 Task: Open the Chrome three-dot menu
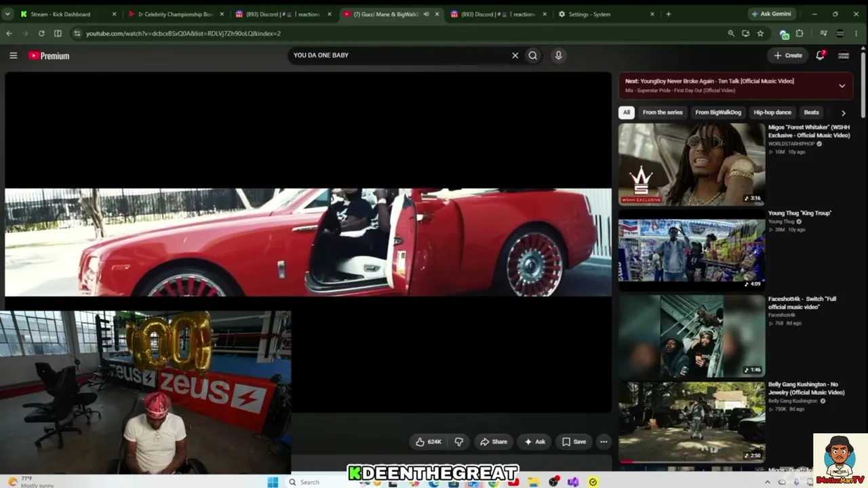click(x=856, y=33)
